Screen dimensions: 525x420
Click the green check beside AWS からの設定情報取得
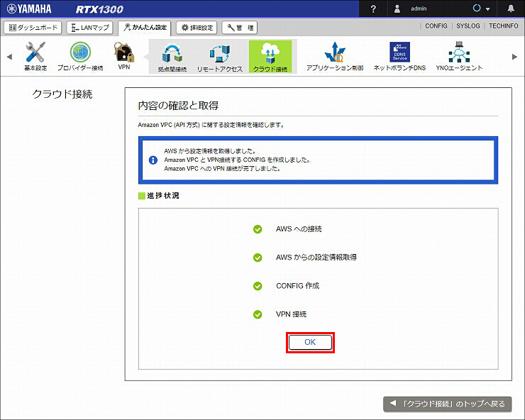coord(258,258)
